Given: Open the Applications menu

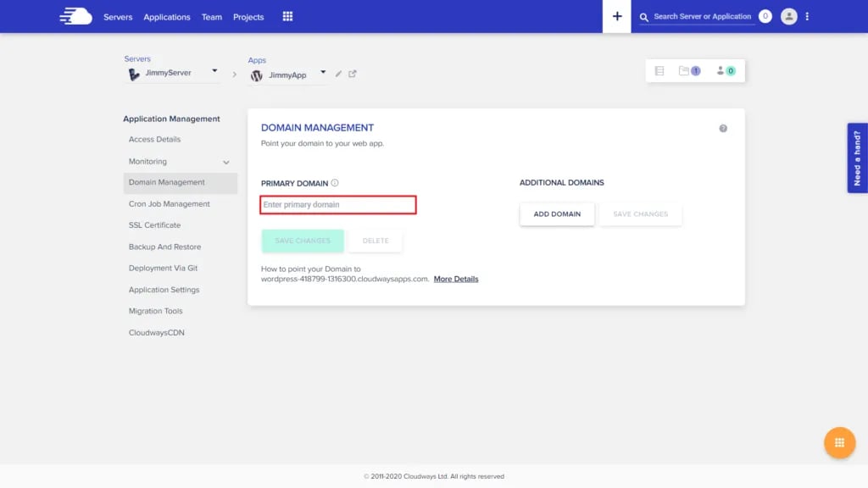Looking at the screenshot, I should (167, 17).
